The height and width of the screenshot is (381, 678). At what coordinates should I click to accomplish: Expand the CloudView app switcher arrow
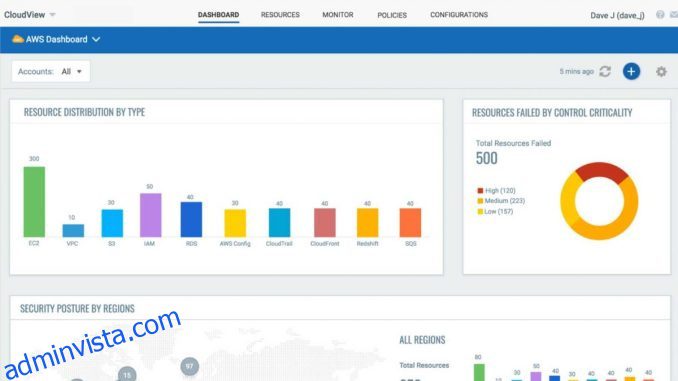pos(52,15)
